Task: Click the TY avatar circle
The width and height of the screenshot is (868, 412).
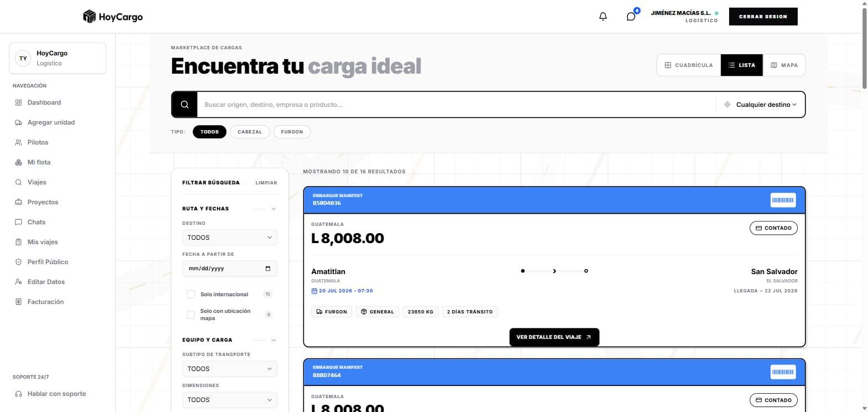Action: [x=23, y=58]
